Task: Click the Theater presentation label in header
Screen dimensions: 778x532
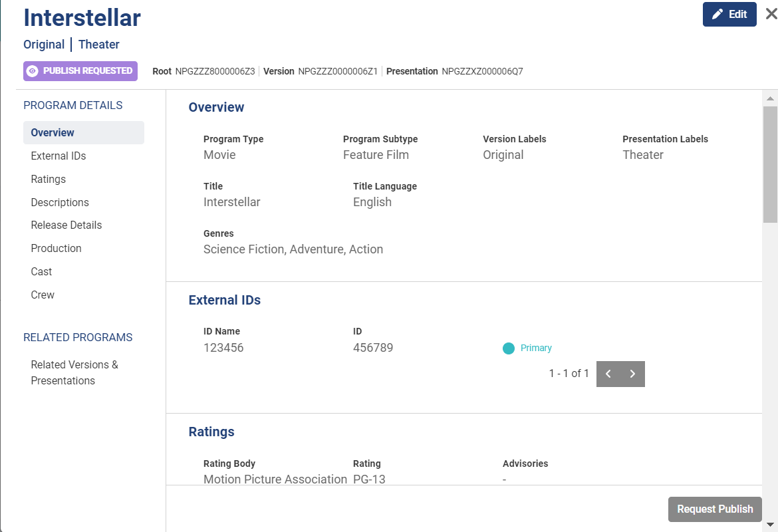Action: pos(99,45)
